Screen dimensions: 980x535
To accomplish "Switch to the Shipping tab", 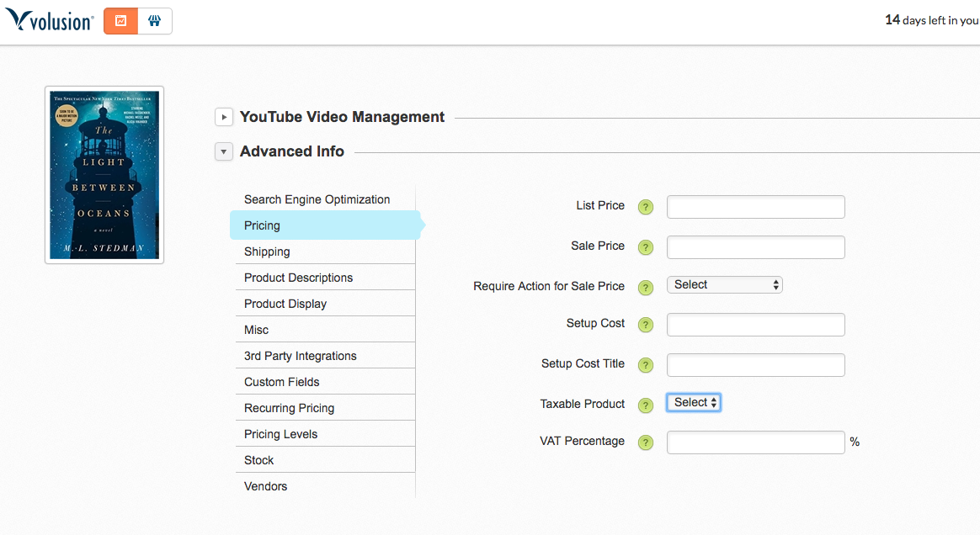I will click(x=267, y=252).
